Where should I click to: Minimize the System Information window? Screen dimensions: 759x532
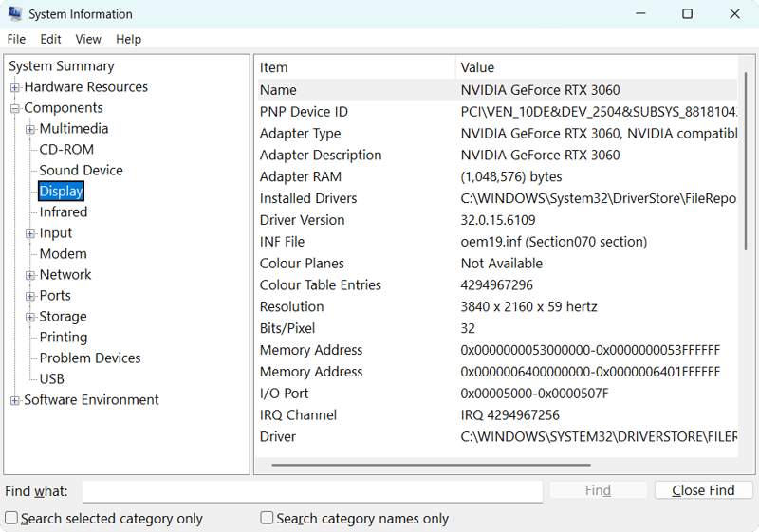641,14
